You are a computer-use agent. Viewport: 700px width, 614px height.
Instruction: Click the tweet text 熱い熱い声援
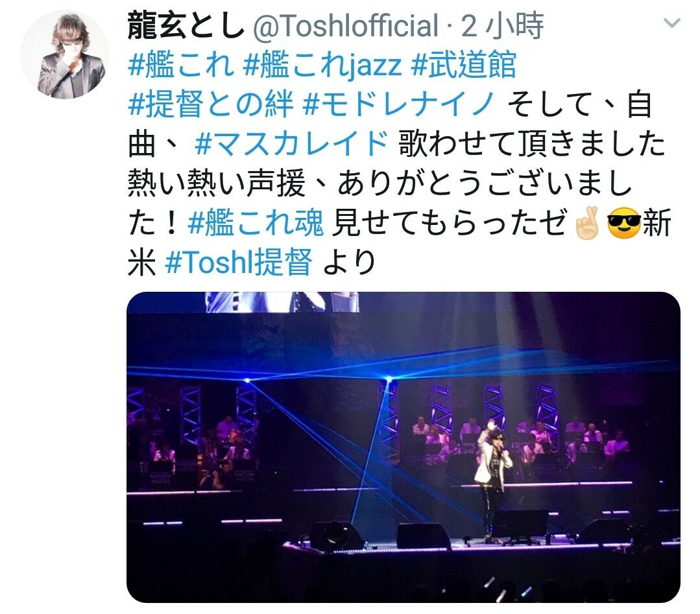[x=217, y=183]
